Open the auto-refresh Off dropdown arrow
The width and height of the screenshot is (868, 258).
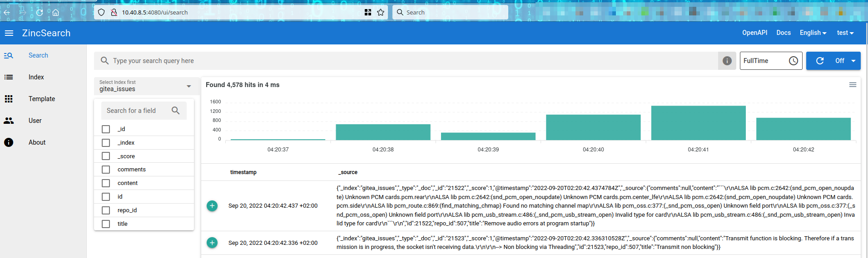tap(853, 61)
